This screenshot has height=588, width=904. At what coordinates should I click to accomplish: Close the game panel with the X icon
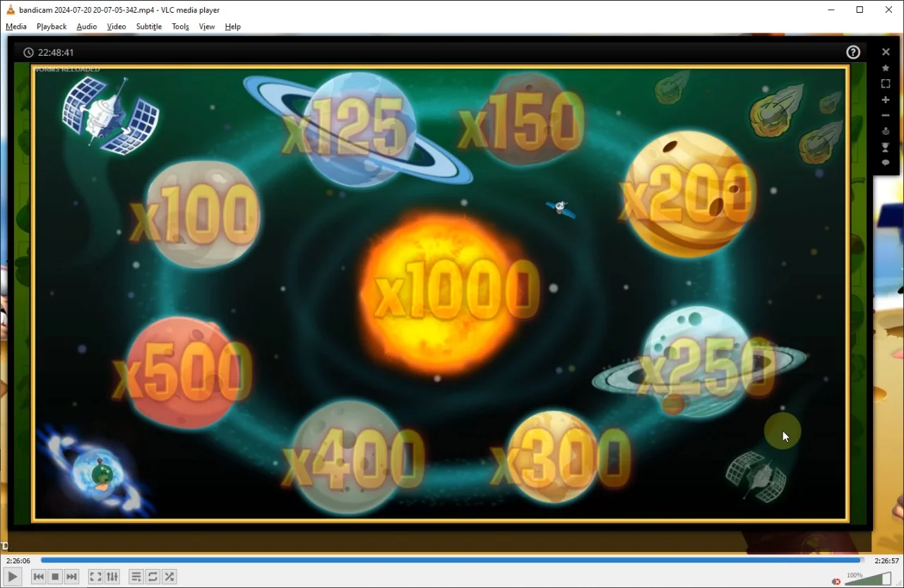pos(886,52)
